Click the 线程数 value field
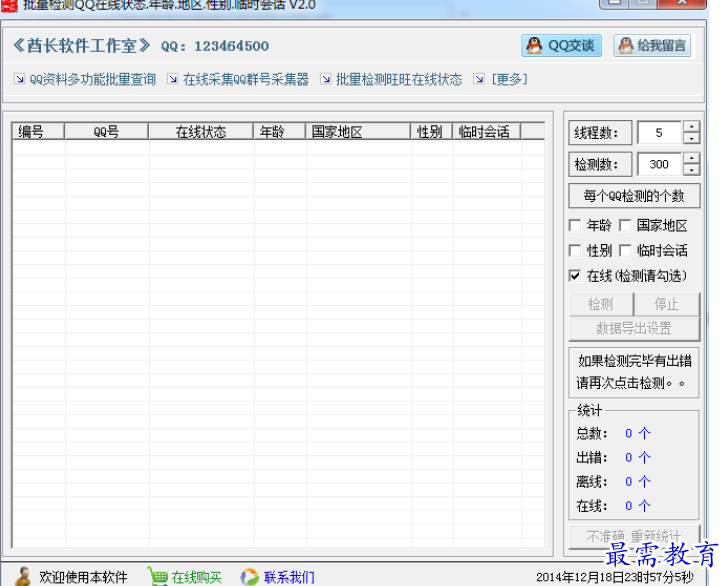This screenshot has width=727, height=586. [659, 133]
